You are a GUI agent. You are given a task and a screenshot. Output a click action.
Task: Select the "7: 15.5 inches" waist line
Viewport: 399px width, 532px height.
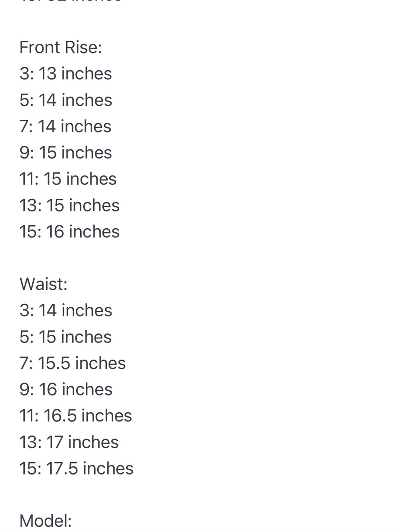point(73,364)
